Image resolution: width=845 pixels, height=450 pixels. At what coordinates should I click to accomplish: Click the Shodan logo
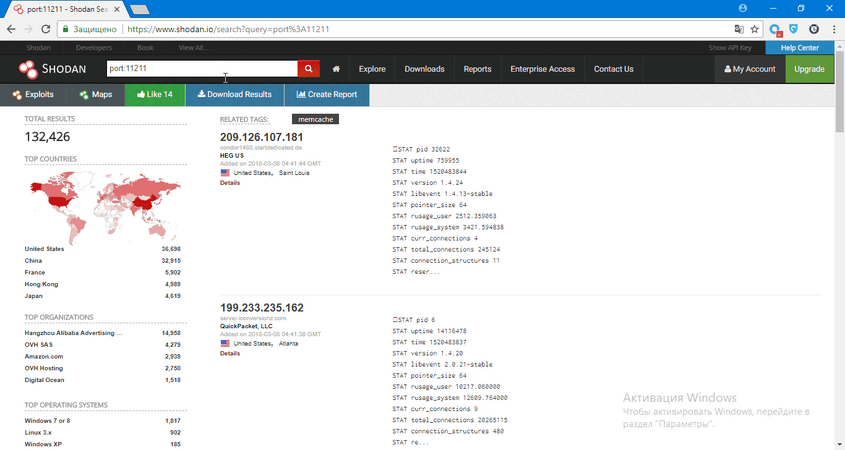(x=50, y=69)
